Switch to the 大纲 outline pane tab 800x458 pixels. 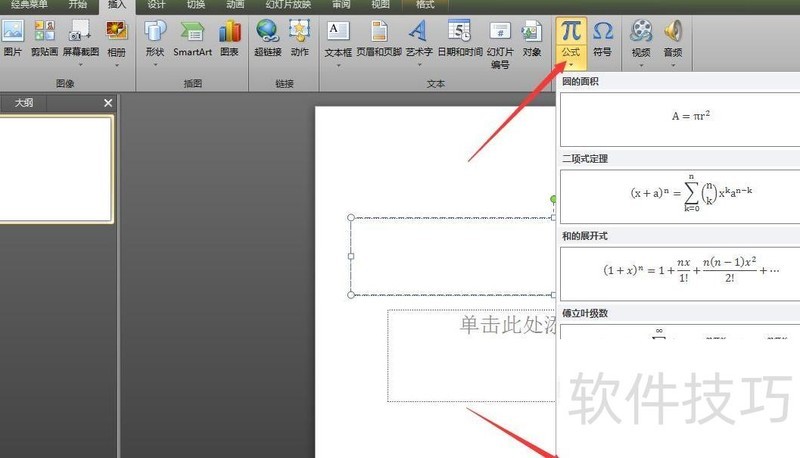(23, 103)
